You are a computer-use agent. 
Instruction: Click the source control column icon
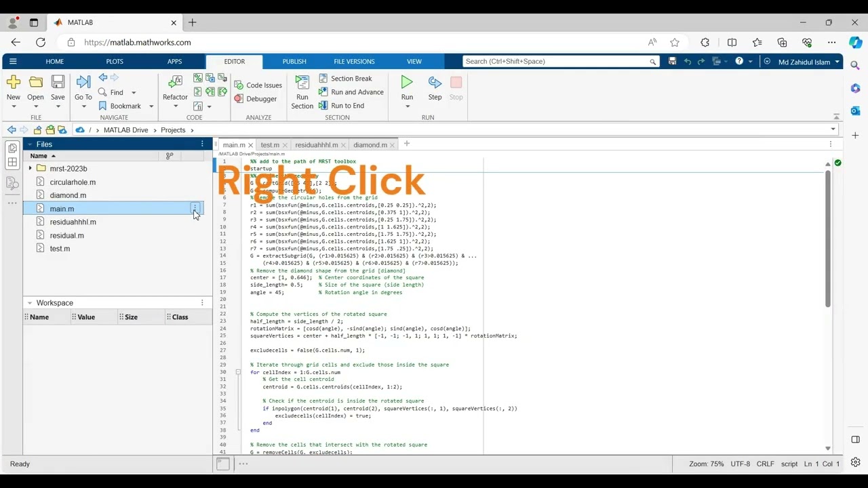point(170,156)
